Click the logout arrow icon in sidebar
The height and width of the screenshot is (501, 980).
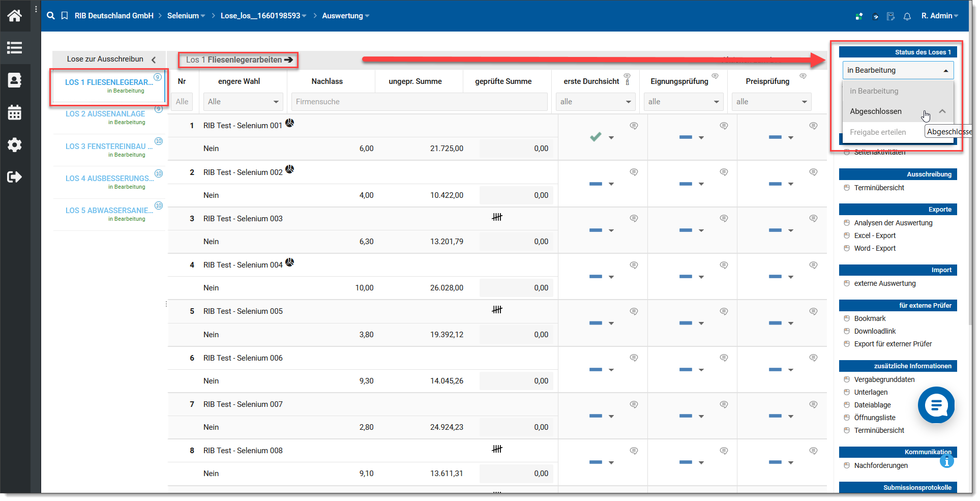14,177
